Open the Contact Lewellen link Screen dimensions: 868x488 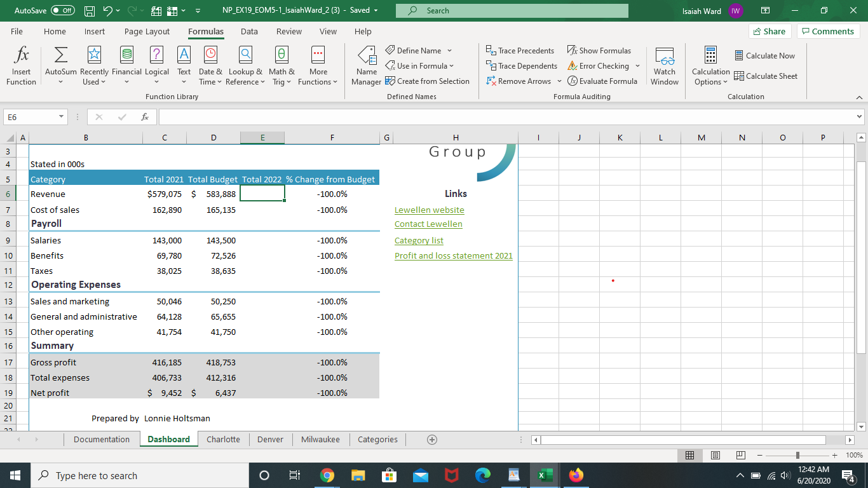(428, 224)
